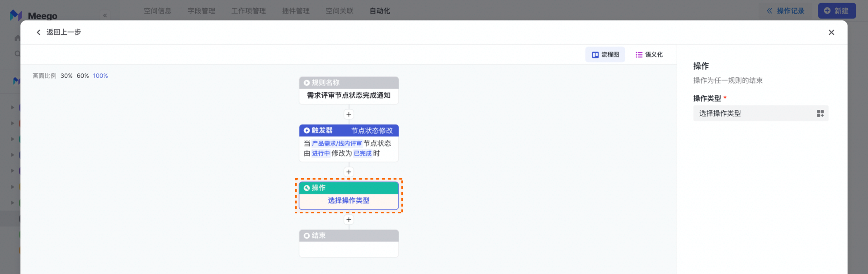
Task: Open 操作记录 history
Action: pos(786,11)
